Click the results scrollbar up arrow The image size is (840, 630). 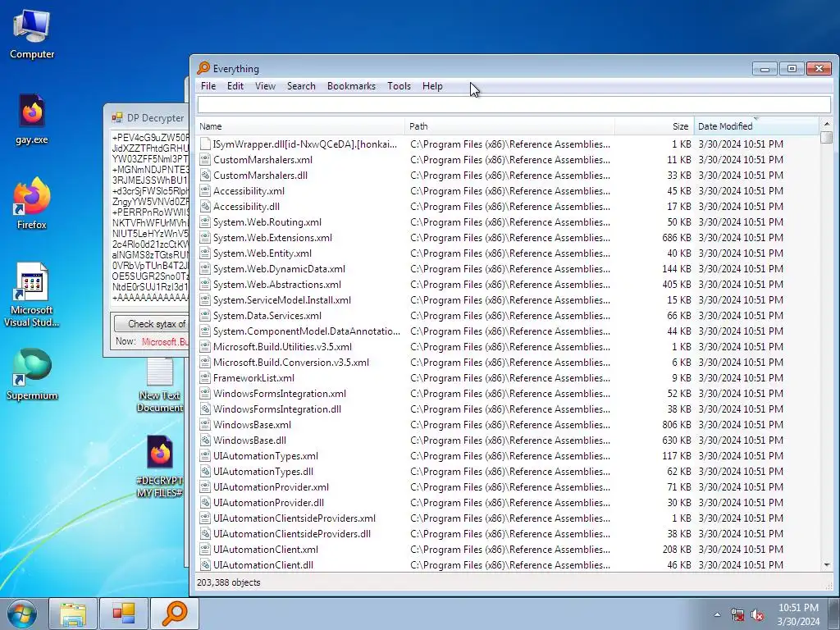click(x=827, y=124)
